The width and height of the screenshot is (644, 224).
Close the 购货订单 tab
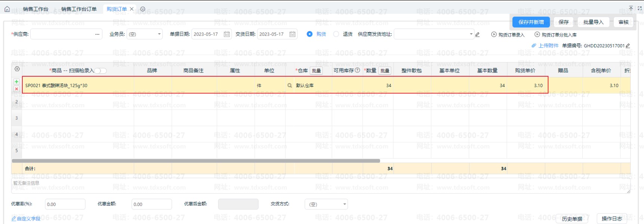click(x=132, y=9)
